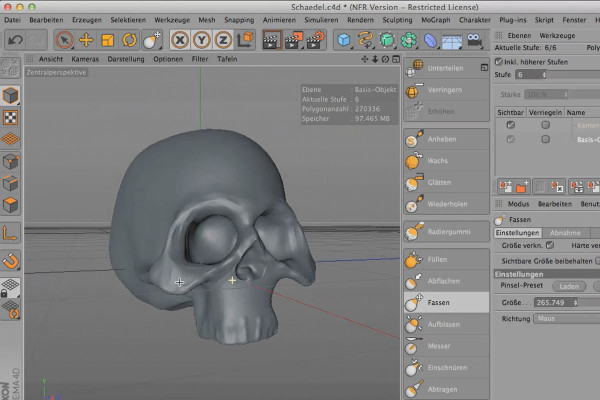This screenshot has height=400, width=600.
Task: Open viewport Darstellung menu
Action: click(126, 59)
